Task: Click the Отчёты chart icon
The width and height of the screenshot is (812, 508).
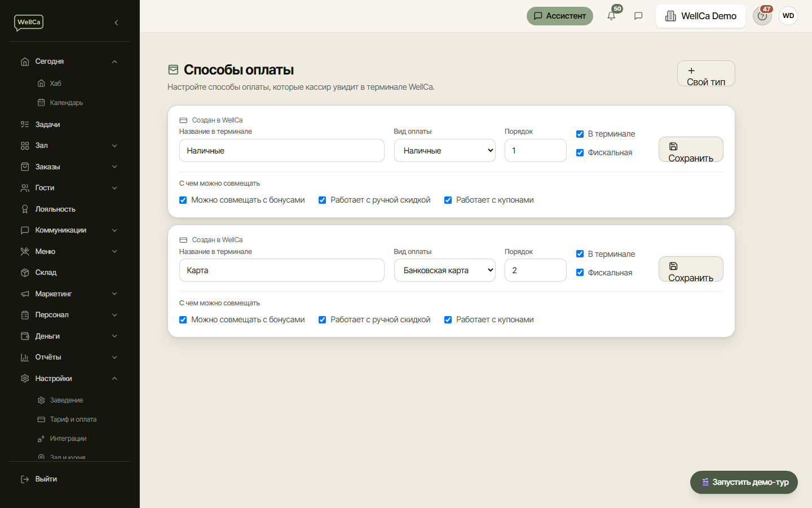Action: coord(25,357)
